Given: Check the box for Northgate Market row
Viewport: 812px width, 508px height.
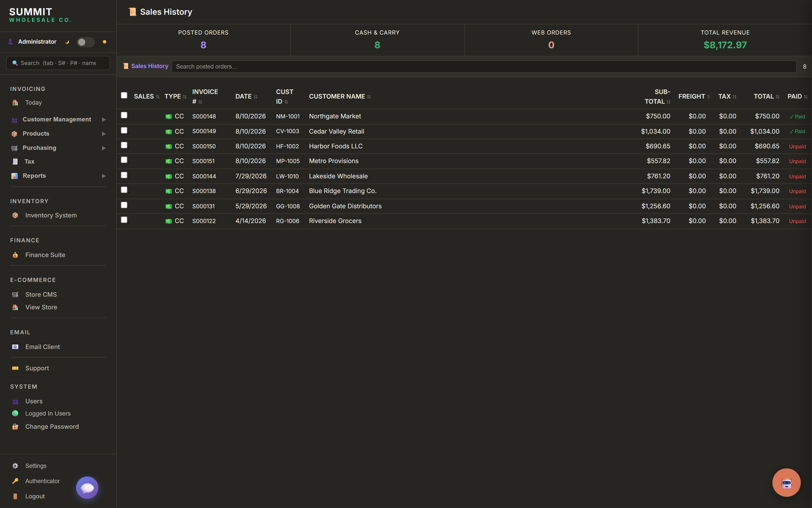Looking at the screenshot, I should click(124, 115).
